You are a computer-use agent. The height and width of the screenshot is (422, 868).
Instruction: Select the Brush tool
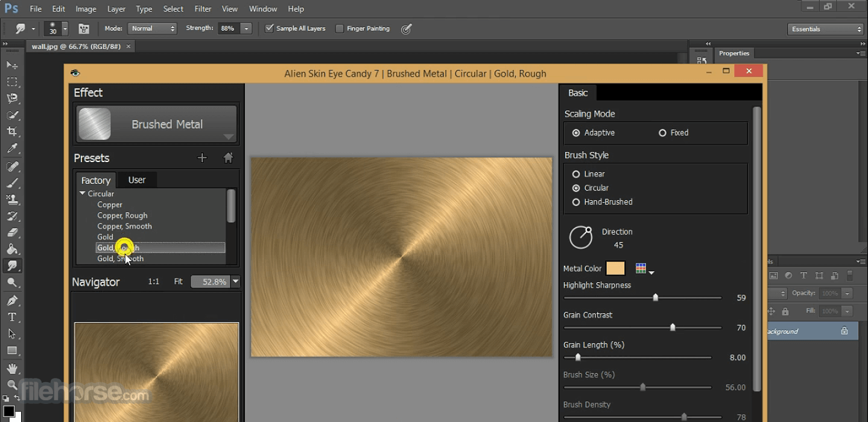[11, 183]
